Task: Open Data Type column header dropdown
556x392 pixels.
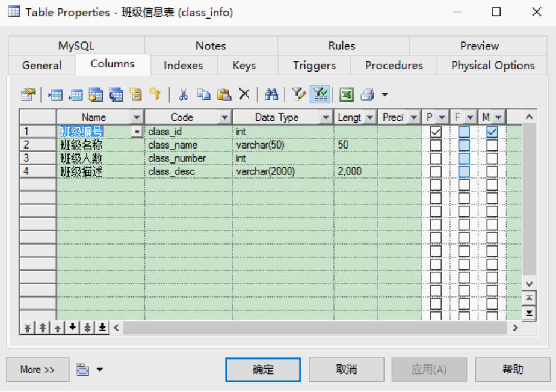Action: point(326,117)
